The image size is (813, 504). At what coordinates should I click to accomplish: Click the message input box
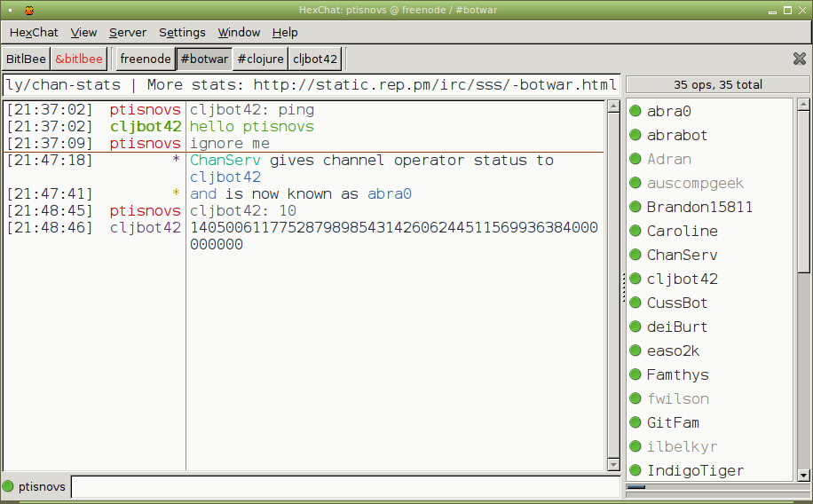point(345,486)
